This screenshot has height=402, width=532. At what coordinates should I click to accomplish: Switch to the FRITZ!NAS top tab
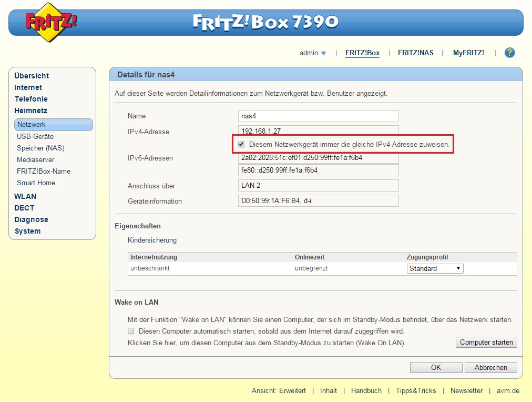416,53
